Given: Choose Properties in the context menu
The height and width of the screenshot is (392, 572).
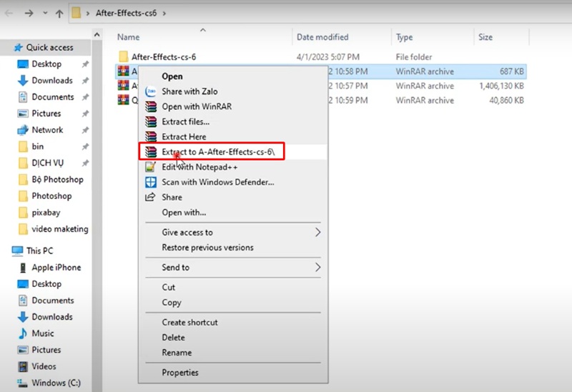Looking at the screenshot, I should (180, 373).
